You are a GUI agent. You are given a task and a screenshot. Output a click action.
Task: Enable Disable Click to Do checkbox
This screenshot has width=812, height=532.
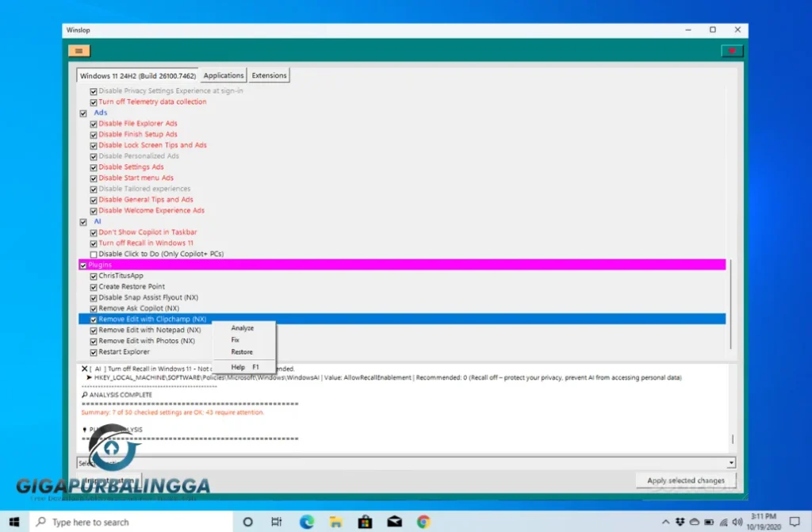tap(94, 255)
